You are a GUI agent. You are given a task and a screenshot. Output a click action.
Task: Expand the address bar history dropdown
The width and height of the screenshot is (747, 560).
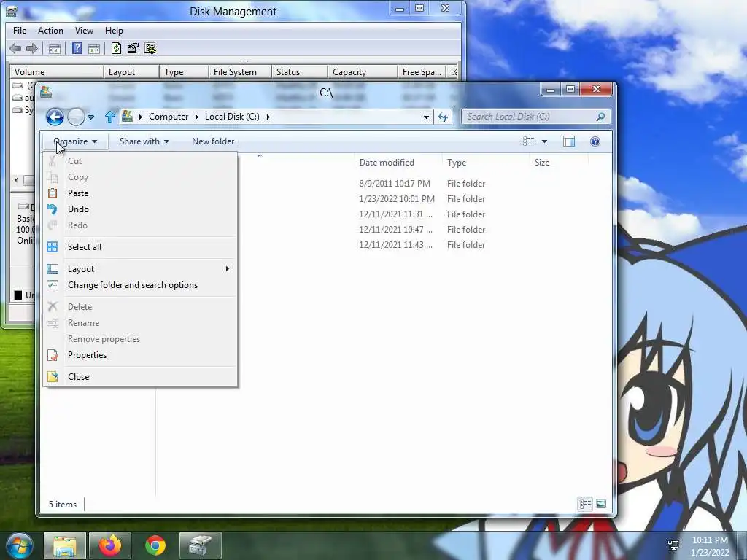(x=426, y=117)
